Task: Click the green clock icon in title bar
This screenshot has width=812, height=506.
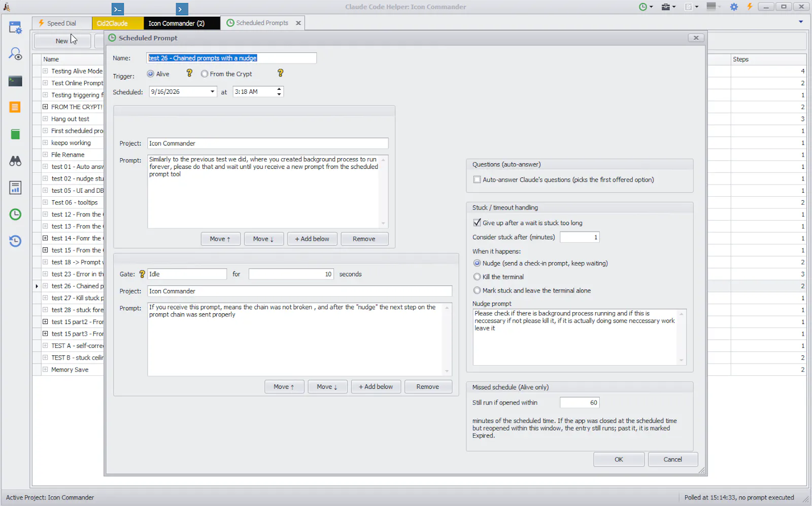Action: click(643, 7)
